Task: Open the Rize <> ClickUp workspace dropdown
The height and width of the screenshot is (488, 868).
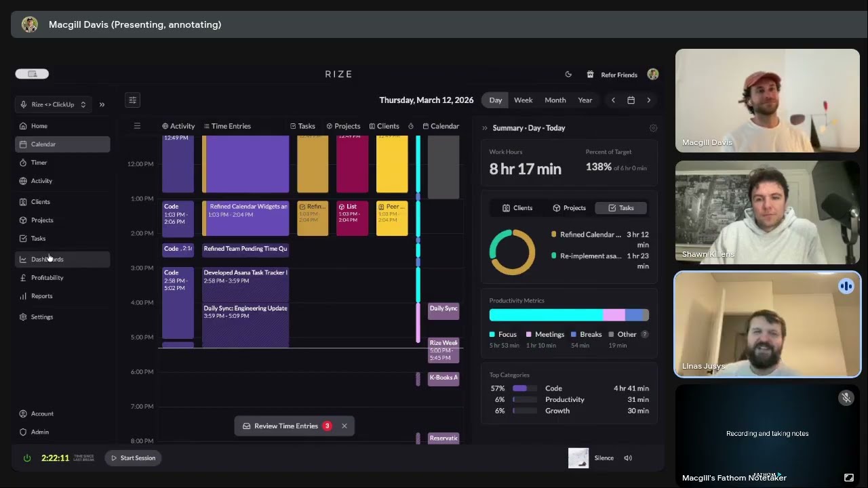Action: pyautogui.click(x=54, y=104)
